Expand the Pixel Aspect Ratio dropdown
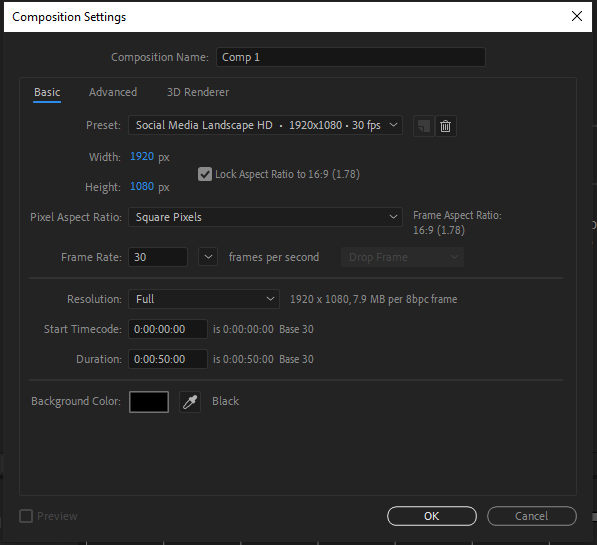The height and width of the screenshot is (545, 597). (x=265, y=217)
